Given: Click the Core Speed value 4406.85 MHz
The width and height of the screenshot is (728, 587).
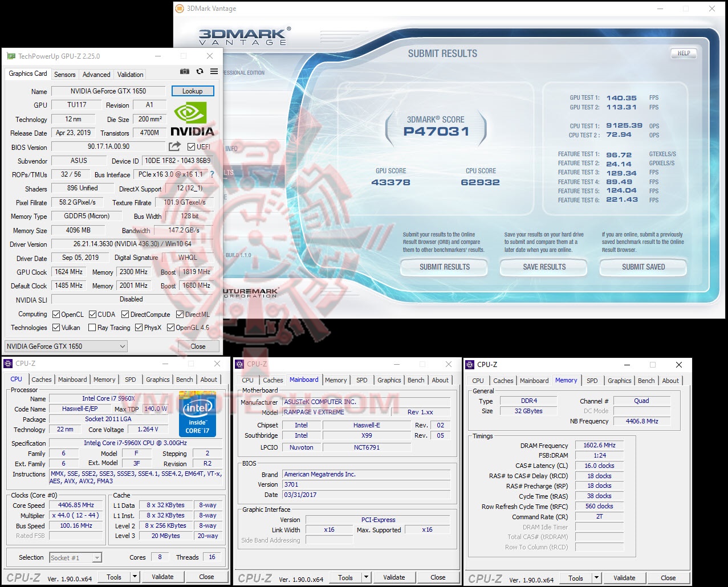Looking at the screenshot, I should click(x=76, y=505).
